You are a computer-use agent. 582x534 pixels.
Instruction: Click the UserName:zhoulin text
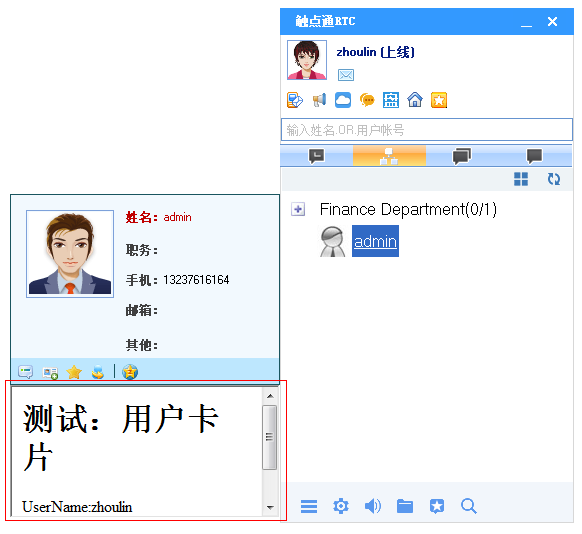(77, 507)
